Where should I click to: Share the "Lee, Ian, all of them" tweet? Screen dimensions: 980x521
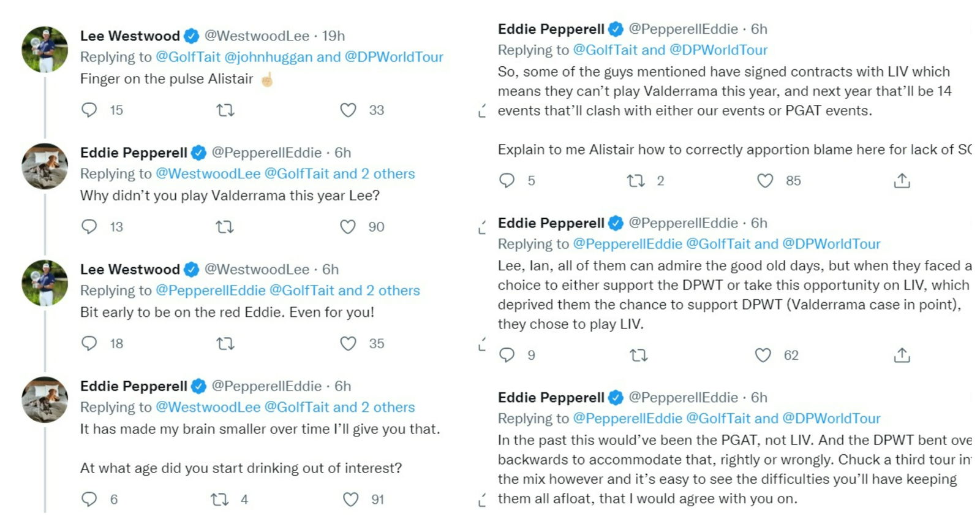click(x=902, y=356)
